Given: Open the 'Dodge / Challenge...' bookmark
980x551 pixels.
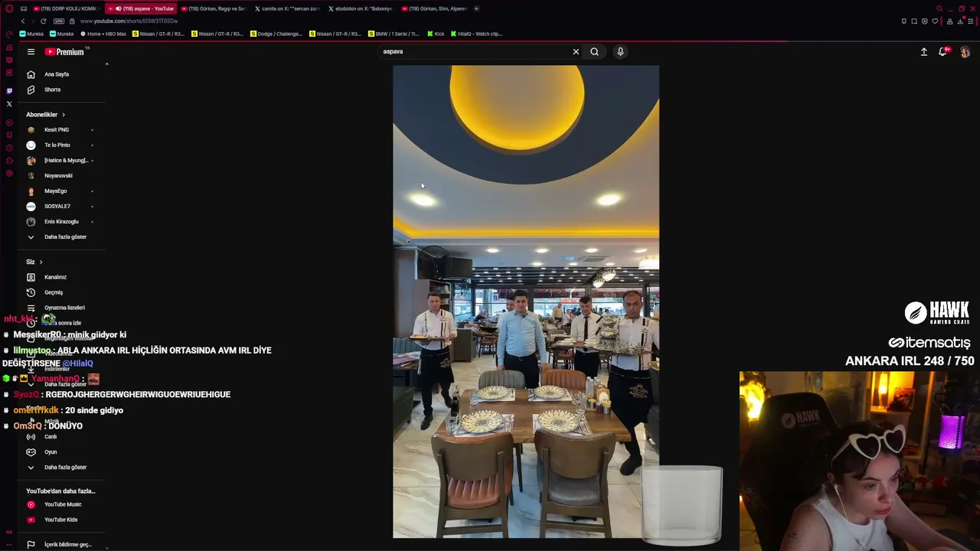Looking at the screenshot, I should (x=276, y=34).
